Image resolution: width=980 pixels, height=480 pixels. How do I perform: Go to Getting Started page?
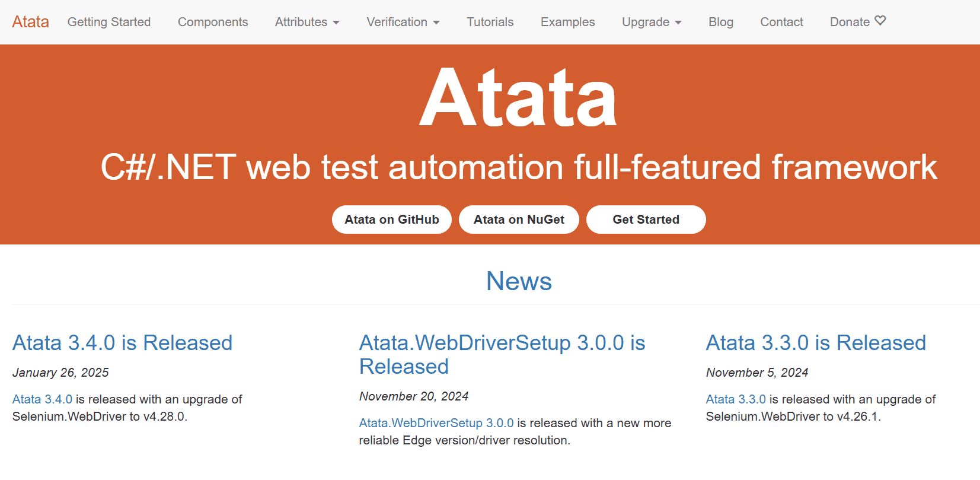point(109,22)
